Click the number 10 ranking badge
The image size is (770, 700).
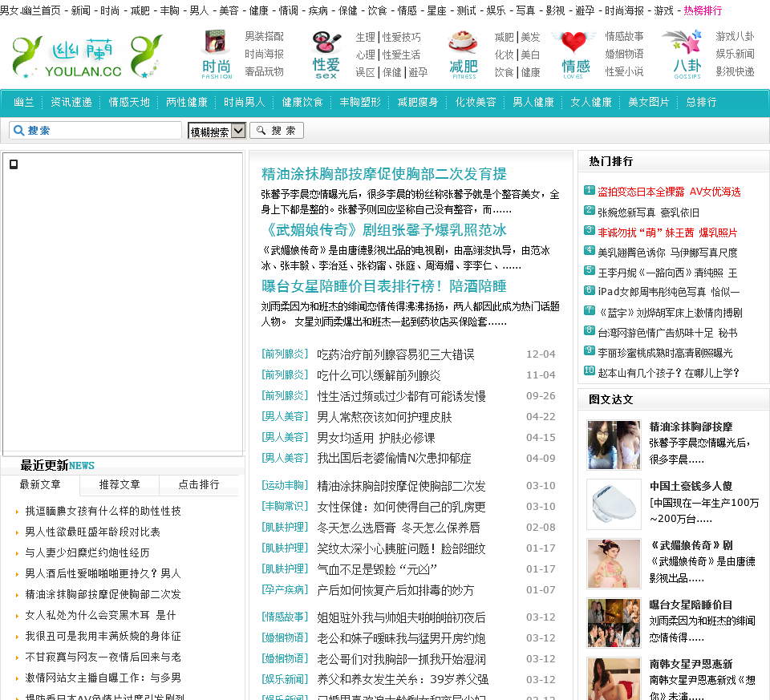[x=590, y=371]
